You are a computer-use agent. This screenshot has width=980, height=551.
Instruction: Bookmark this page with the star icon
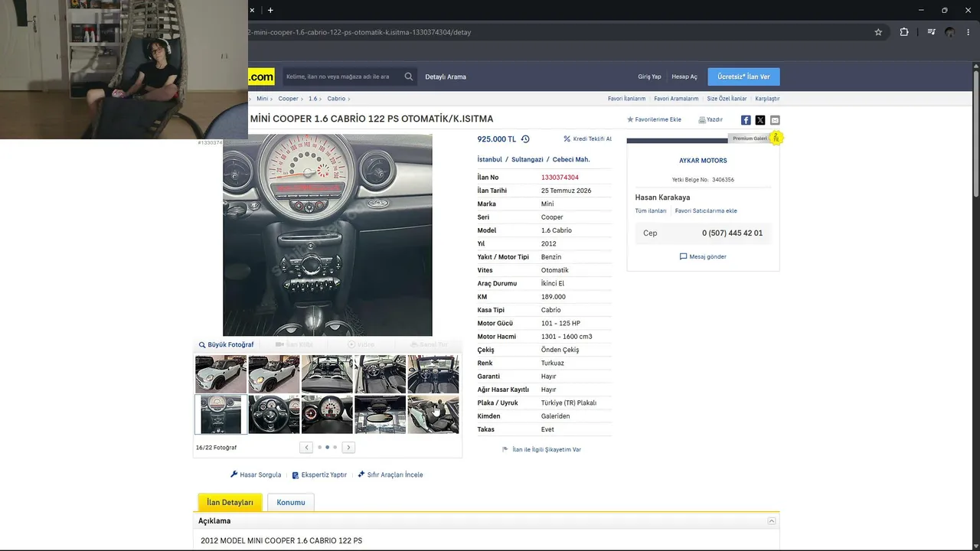pyautogui.click(x=878, y=32)
